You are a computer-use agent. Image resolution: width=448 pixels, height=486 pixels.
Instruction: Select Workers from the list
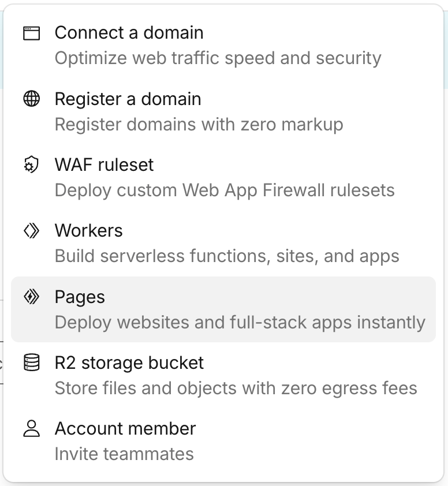coord(88,230)
